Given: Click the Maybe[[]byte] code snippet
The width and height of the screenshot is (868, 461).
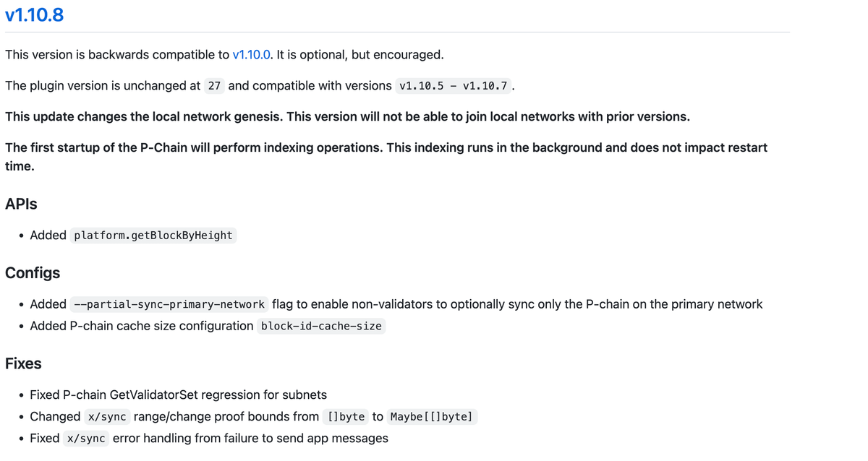Looking at the screenshot, I should [431, 417].
